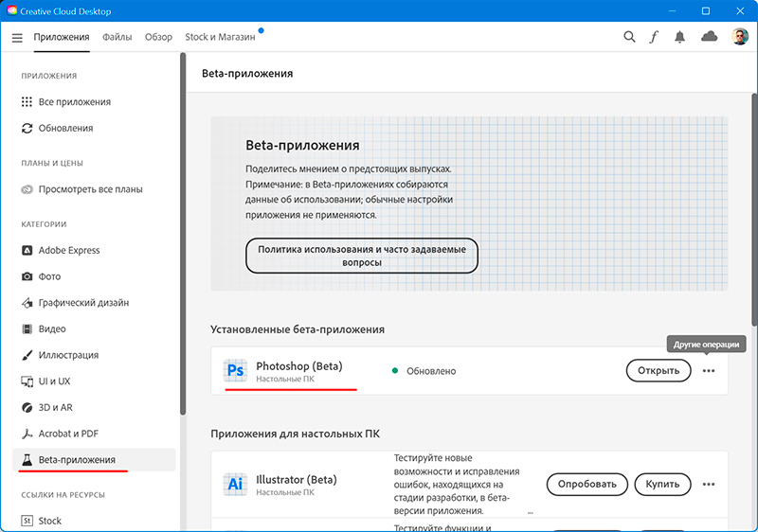Open more options for Illustrator (Beta)
The height and width of the screenshot is (532, 758).
pos(709,484)
